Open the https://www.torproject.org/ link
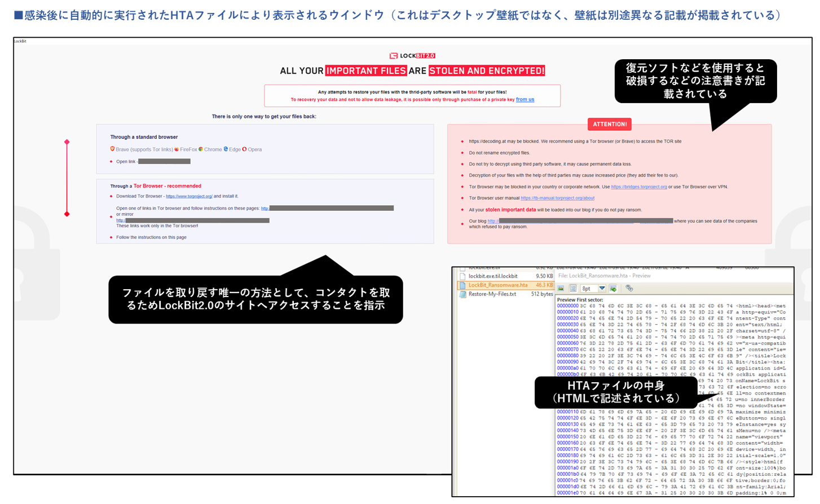This screenshot has width=820, height=504. point(189,197)
